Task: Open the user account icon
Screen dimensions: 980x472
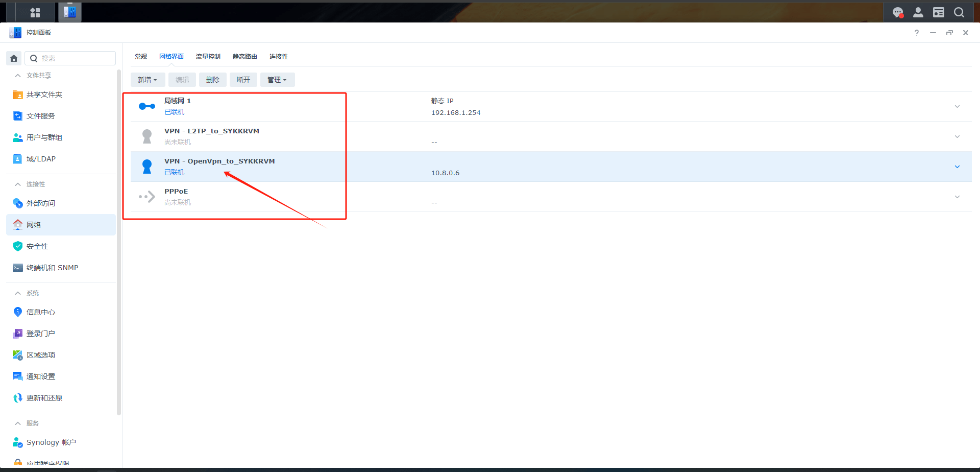Action: 918,12
